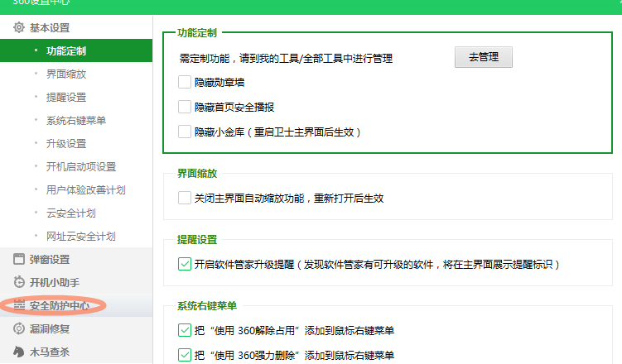Open the 漏洞修复 section
The height and width of the screenshot is (364, 622).
pos(76,328)
